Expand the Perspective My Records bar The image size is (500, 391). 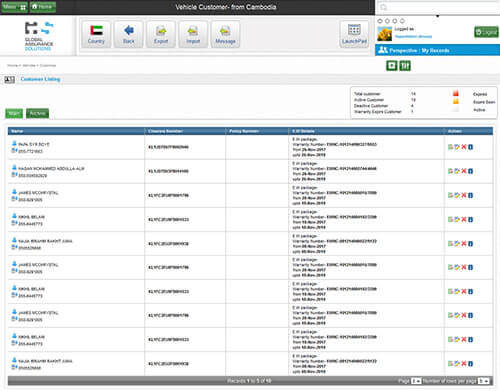(437, 50)
